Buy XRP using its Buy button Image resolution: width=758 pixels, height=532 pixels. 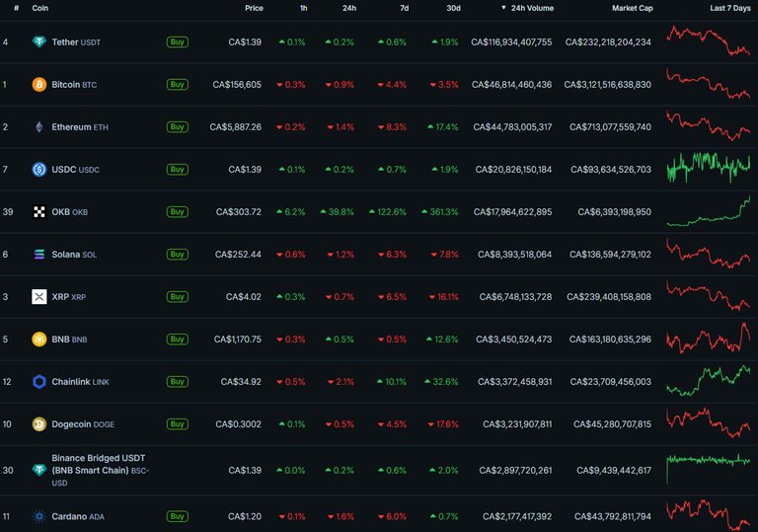[178, 296]
